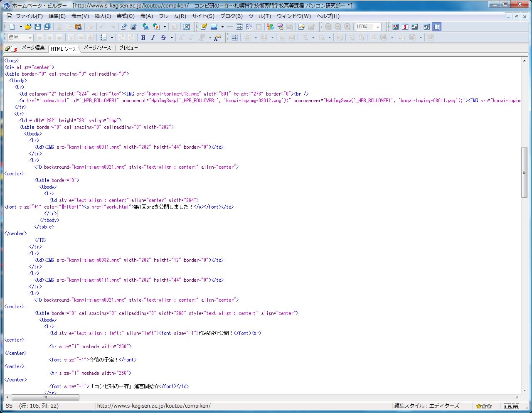Switch to the ページ編集 tab

pyautogui.click(x=33, y=48)
